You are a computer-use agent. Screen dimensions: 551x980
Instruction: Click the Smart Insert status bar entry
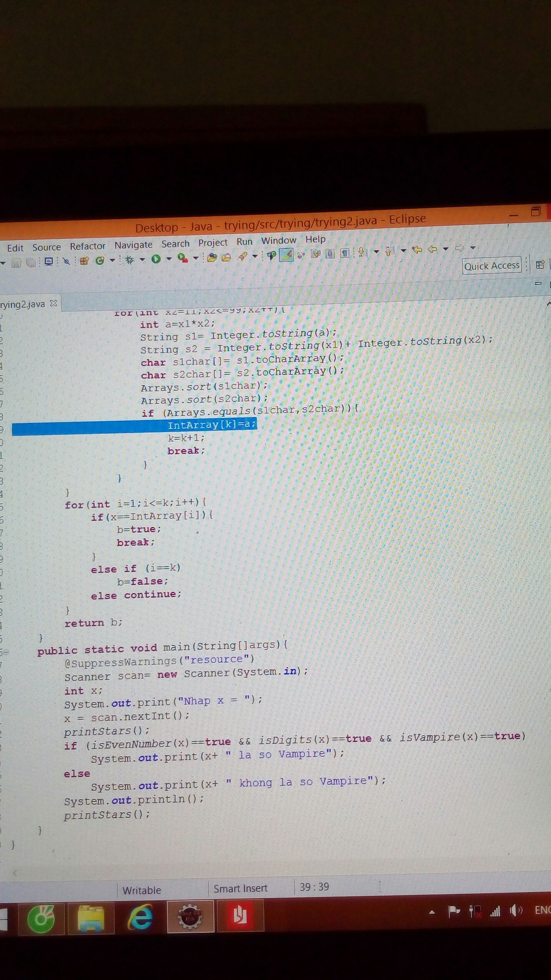pyautogui.click(x=240, y=889)
